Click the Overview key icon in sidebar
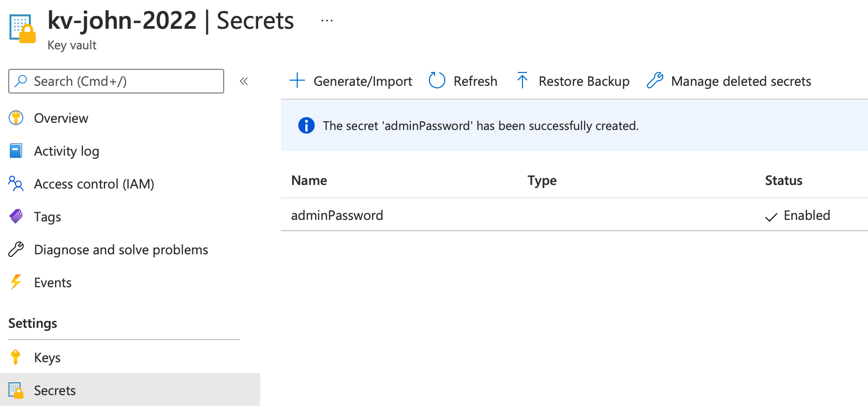 click(16, 118)
